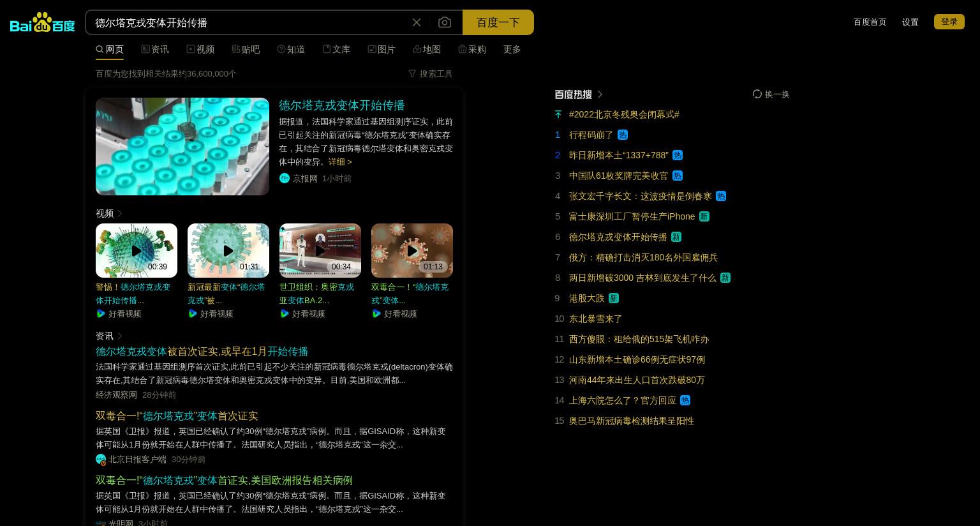Play the 00:39 video thumbnail
This screenshot has width=980, height=526.
(x=137, y=250)
